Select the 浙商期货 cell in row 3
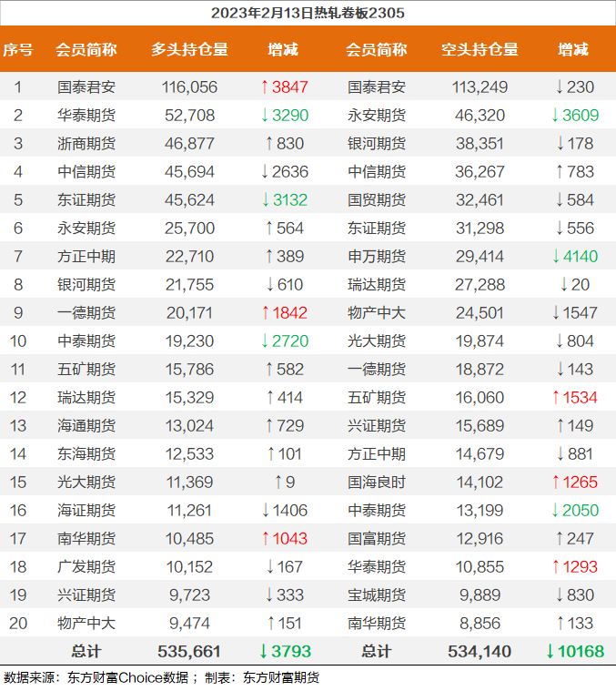The width and height of the screenshot is (616, 691). (86, 144)
